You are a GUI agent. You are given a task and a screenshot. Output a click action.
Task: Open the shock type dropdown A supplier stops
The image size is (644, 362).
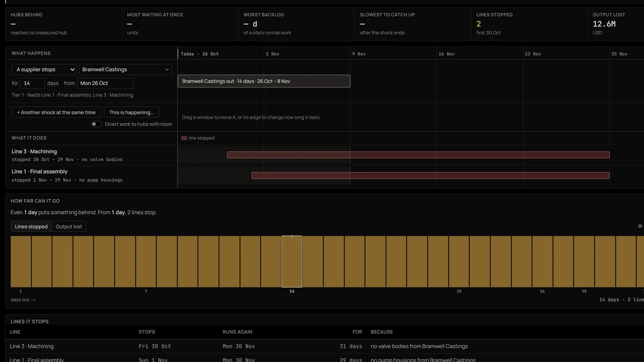coord(44,69)
